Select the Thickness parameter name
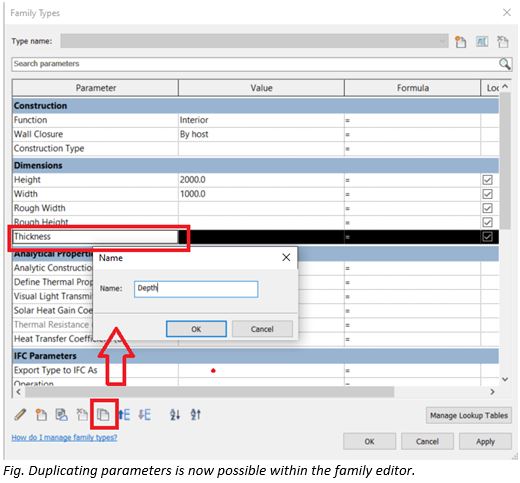This screenshot has height=483, width=520. point(95,237)
